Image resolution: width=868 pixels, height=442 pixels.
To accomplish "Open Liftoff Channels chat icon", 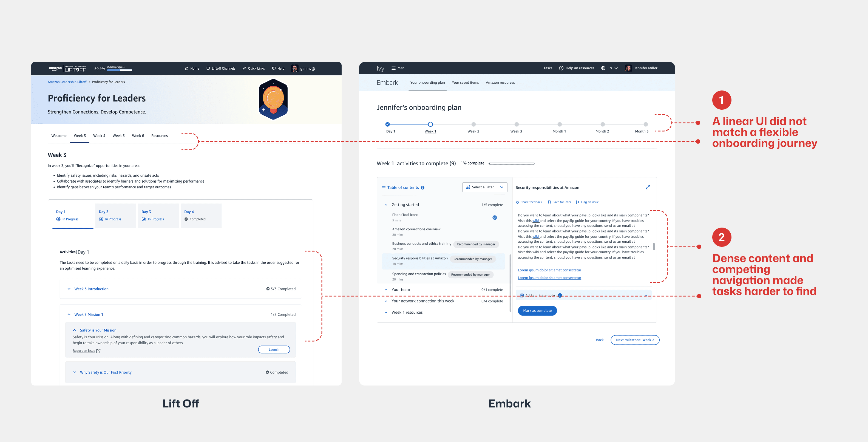I will pyautogui.click(x=208, y=68).
